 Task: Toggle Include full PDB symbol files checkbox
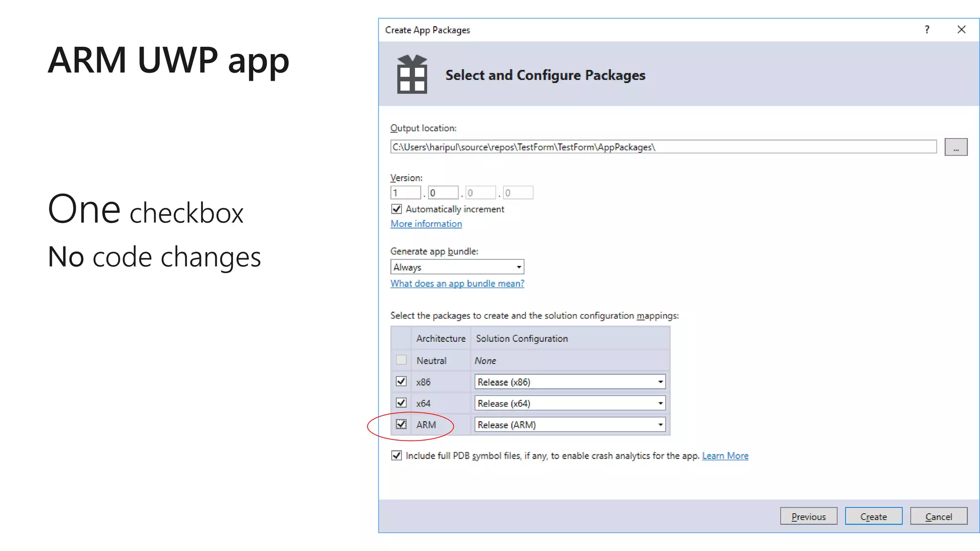[x=396, y=455]
